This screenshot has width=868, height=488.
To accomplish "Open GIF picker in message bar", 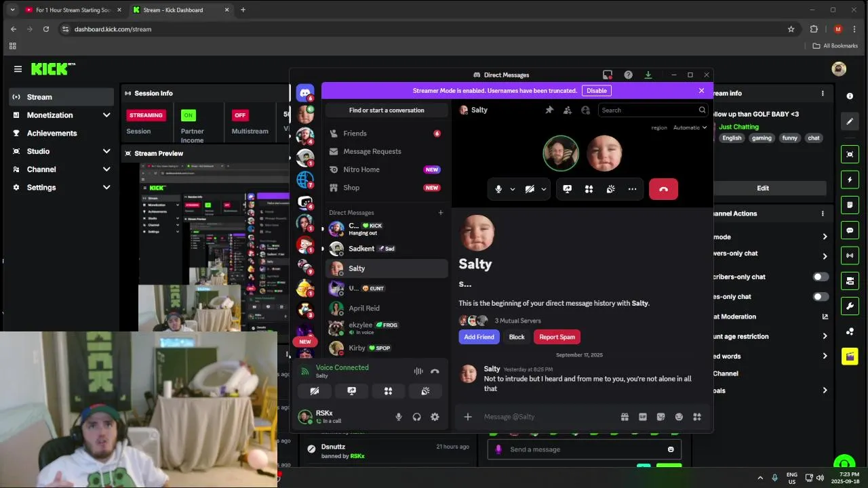I will [643, 417].
